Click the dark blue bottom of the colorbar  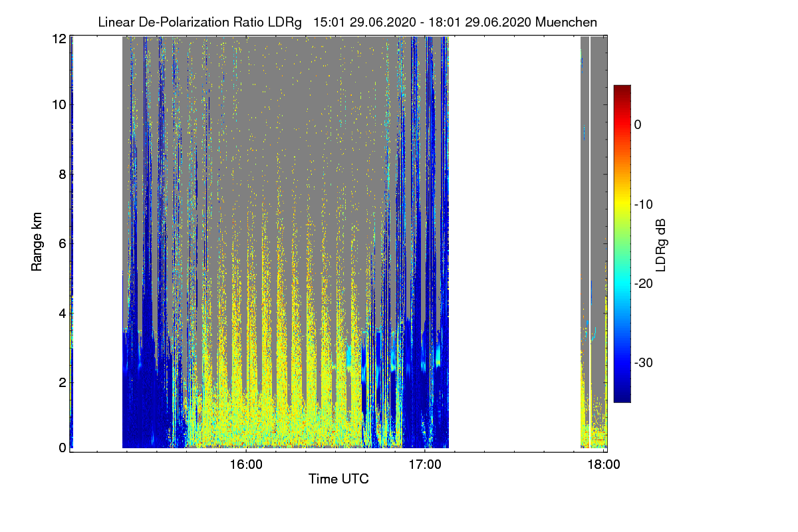point(622,398)
